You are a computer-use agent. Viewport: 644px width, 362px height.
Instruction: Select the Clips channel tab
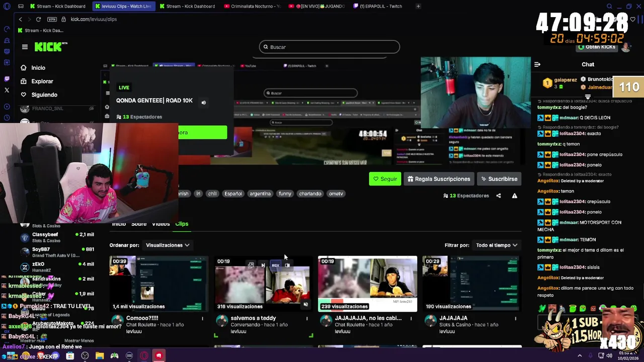182,224
